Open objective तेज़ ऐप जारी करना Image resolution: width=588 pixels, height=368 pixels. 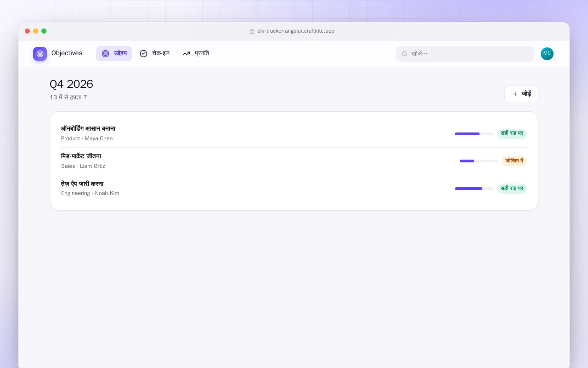pos(294,189)
